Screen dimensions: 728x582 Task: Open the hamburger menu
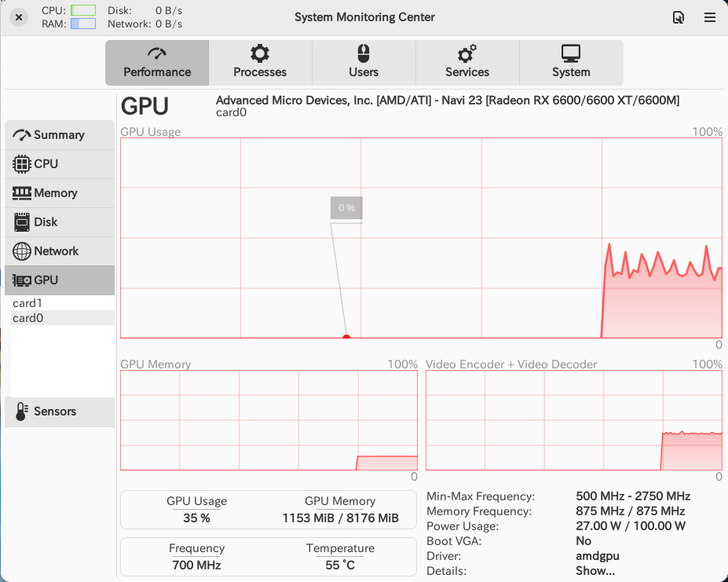pyautogui.click(x=708, y=16)
